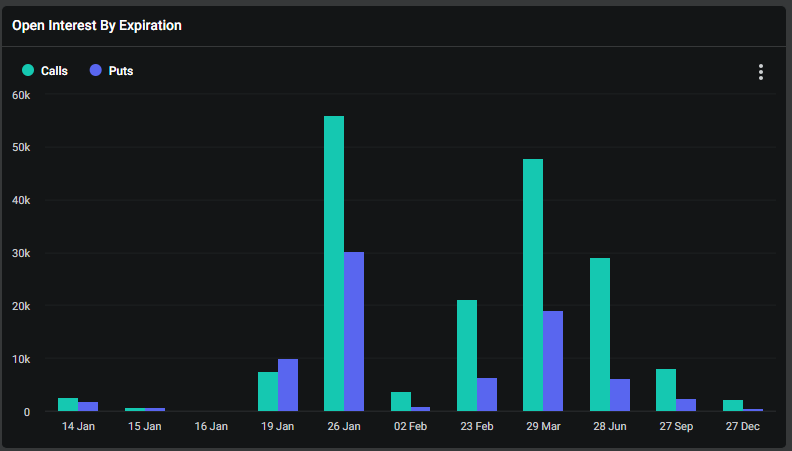Click the 26 Jan axis label
Image resolution: width=792 pixels, height=451 pixels.
pyautogui.click(x=344, y=426)
